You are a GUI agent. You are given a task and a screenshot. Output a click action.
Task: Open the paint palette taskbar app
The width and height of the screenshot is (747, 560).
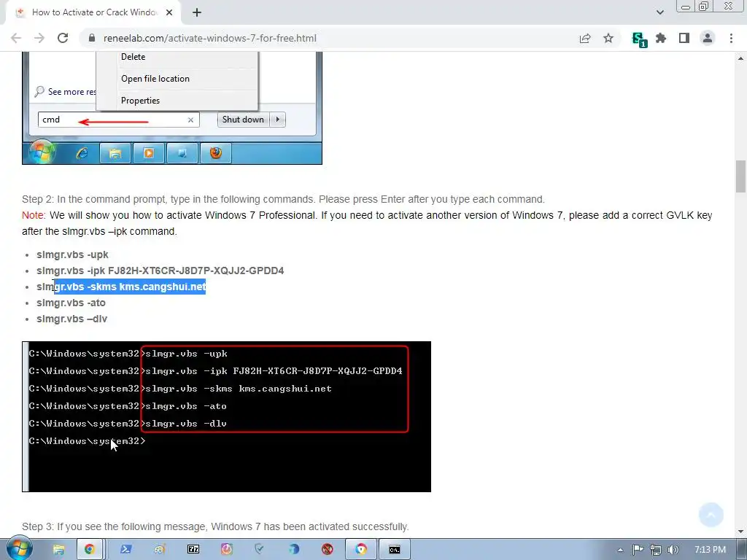click(x=160, y=550)
